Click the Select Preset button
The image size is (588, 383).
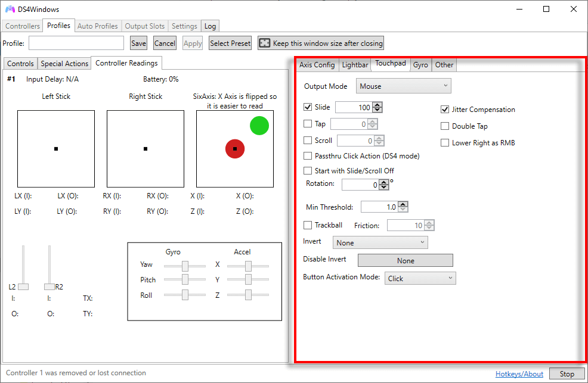(x=230, y=43)
